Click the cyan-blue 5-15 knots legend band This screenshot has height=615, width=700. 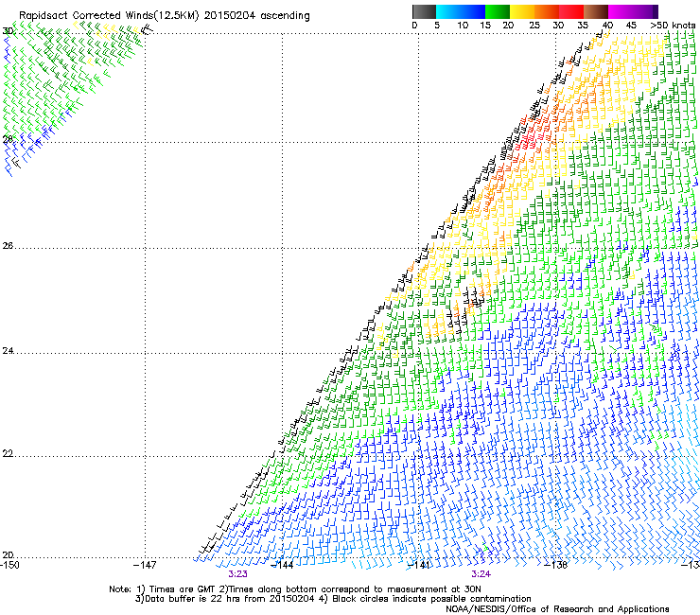click(x=461, y=11)
